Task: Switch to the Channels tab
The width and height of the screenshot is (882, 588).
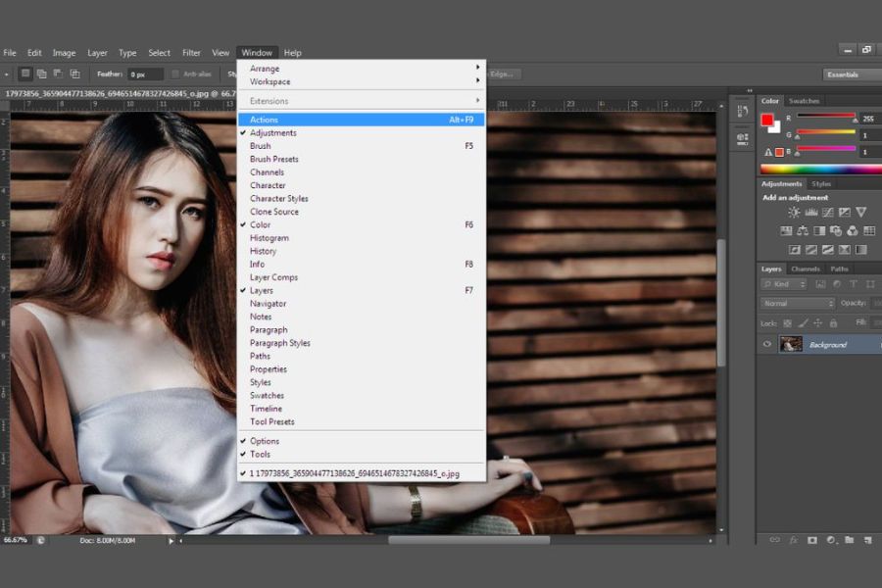Action: [x=806, y=269]
